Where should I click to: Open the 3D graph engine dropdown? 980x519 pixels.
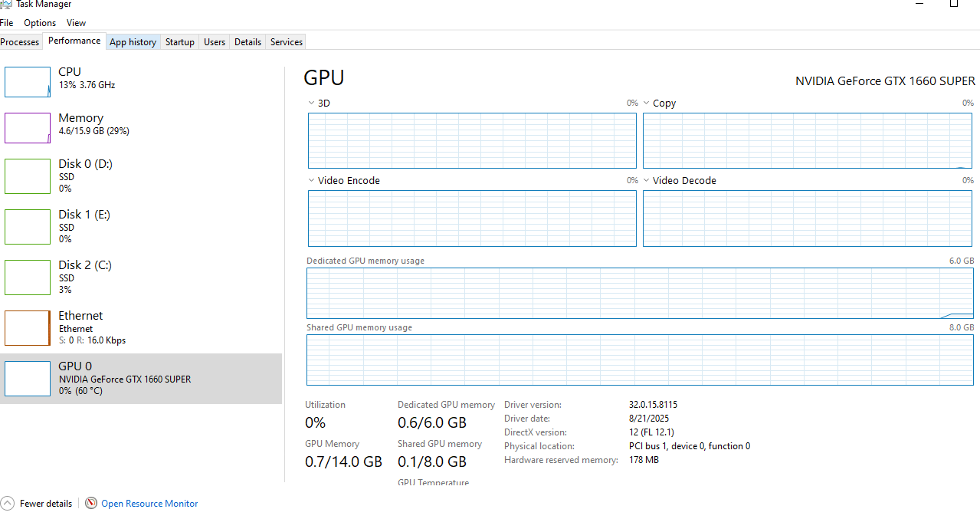[311, 103]
